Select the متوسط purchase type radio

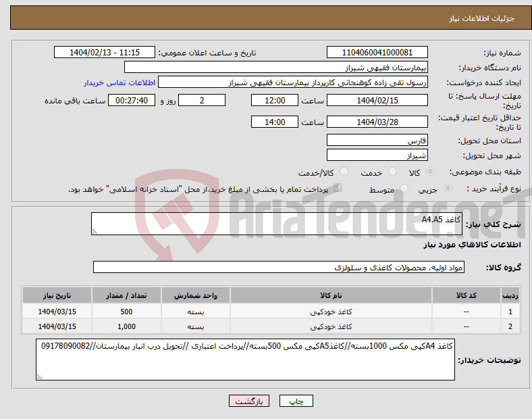click(404, 188)
